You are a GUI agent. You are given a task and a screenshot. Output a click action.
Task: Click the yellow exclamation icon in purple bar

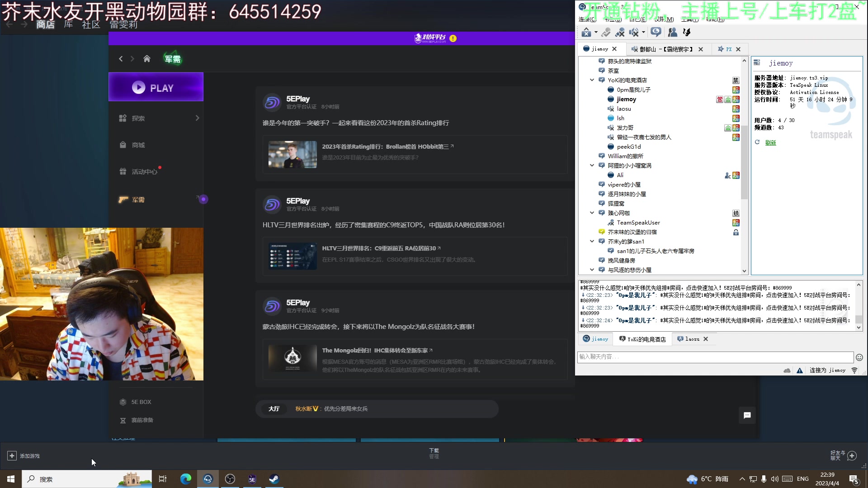coord(453,38)
